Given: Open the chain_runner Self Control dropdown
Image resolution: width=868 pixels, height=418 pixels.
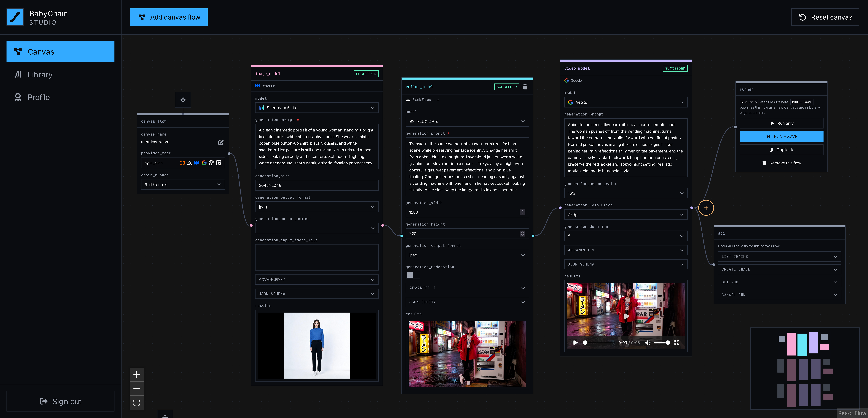Looking at the screenshot, I should (x=183, y=185).
